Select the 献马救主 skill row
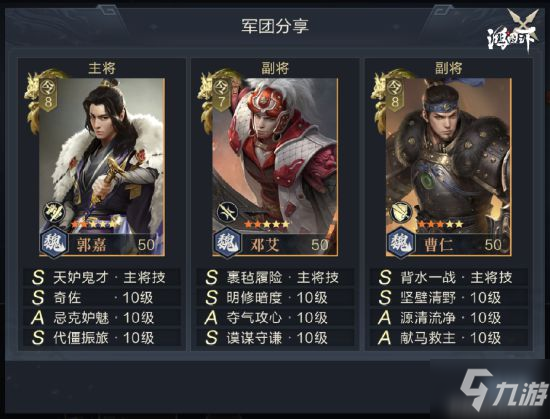Screen dimensions: 550x419 [x=449, y=338]
